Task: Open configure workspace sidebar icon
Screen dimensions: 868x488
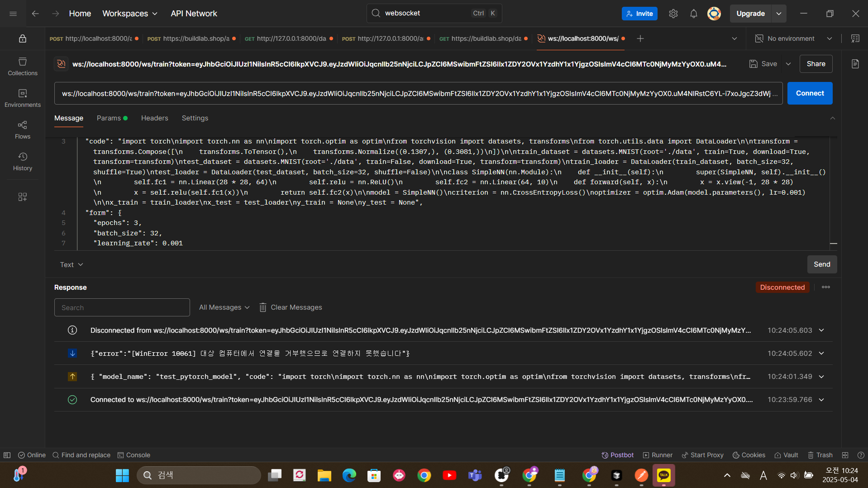Action: click(23, 197)
